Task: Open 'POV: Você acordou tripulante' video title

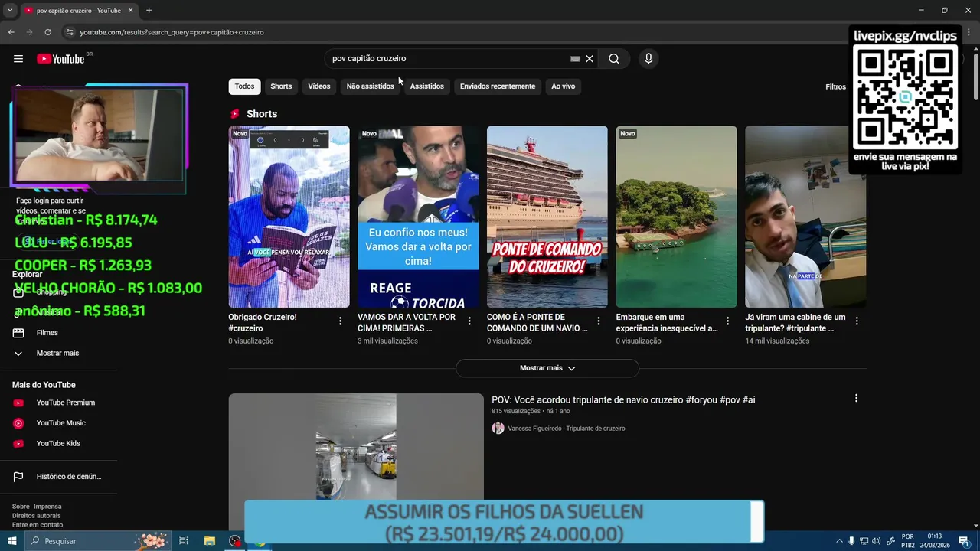Action: (623, 400)
